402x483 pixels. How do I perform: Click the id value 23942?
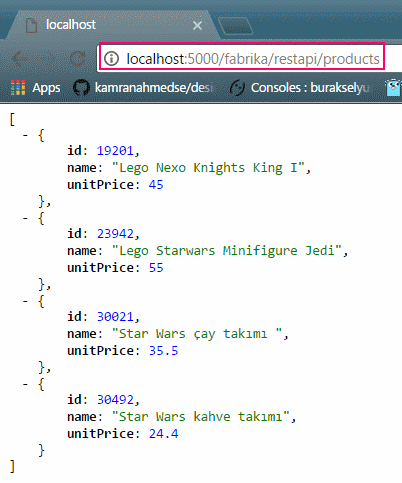pyautogui.click(x=115, y=234)
